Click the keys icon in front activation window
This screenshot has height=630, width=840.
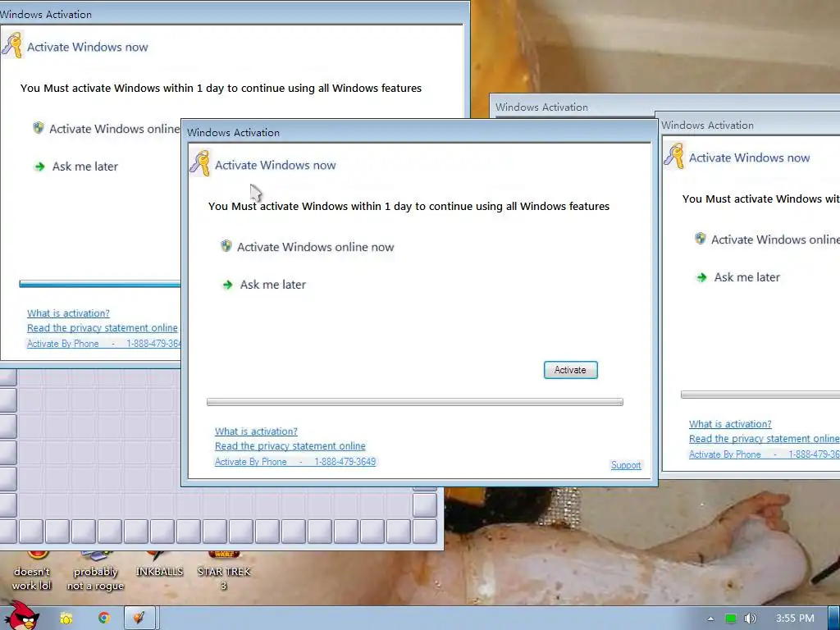click(200, 163)
